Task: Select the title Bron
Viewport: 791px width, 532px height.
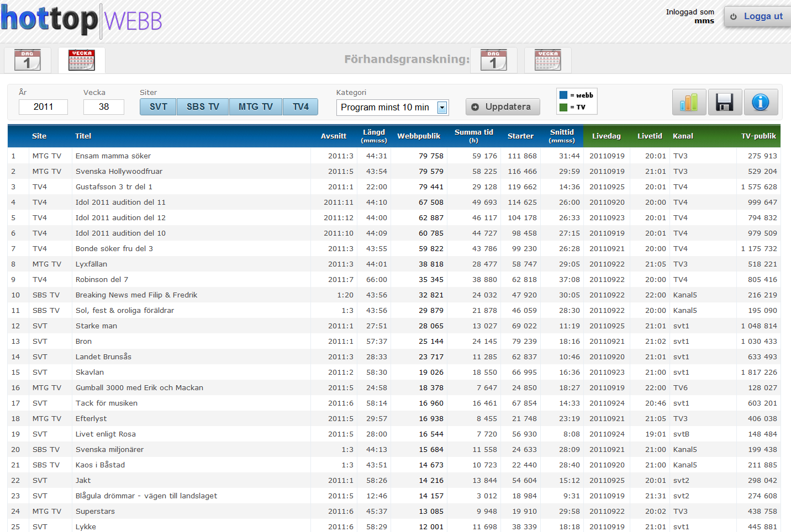Action: (83, 341)
